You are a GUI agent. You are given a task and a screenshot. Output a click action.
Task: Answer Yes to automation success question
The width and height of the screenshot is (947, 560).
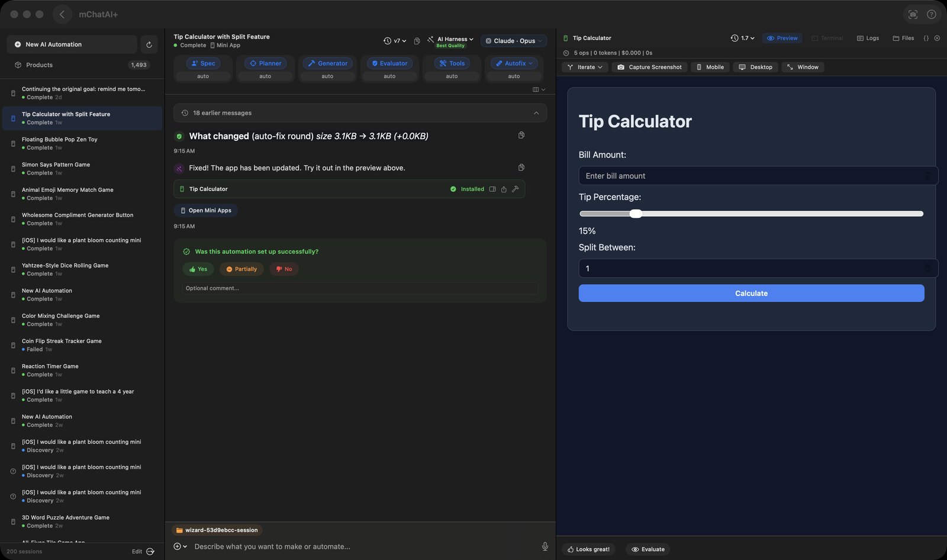pyautogui.click(x=198, y=269)
